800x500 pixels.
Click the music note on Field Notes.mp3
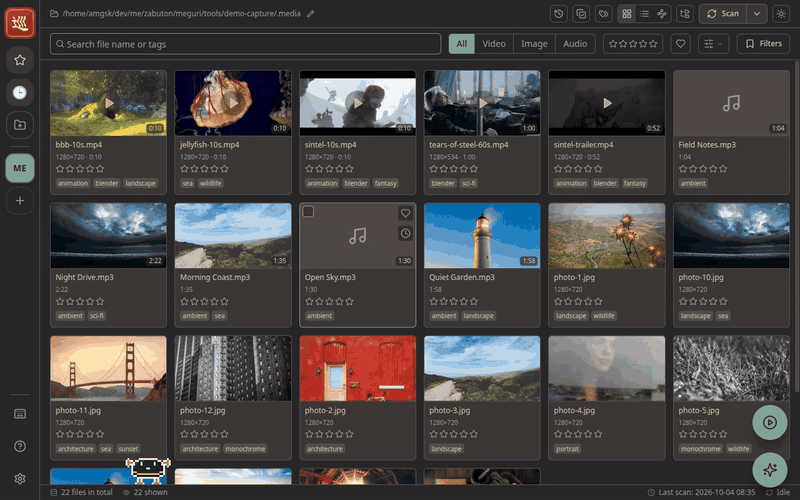click(731, 103)
